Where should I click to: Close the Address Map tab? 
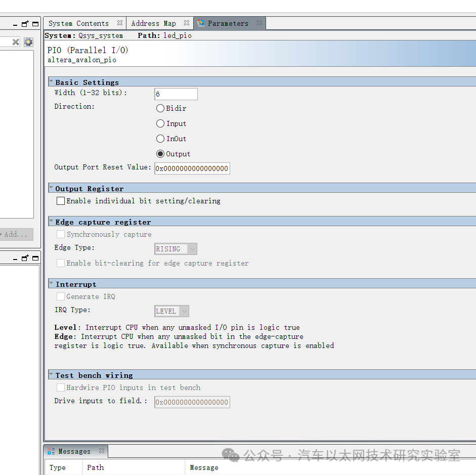187,23
